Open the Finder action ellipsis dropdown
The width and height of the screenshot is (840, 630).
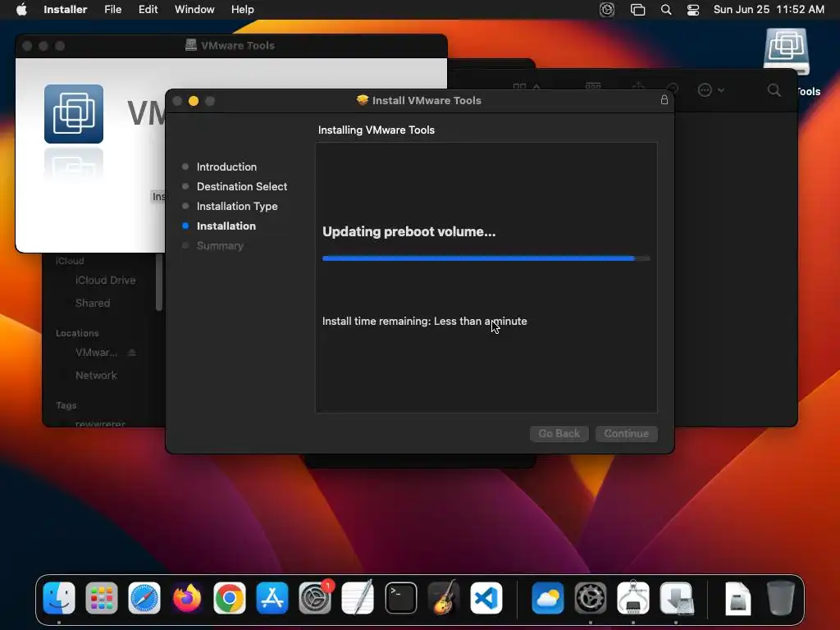[x=710, y=90]
